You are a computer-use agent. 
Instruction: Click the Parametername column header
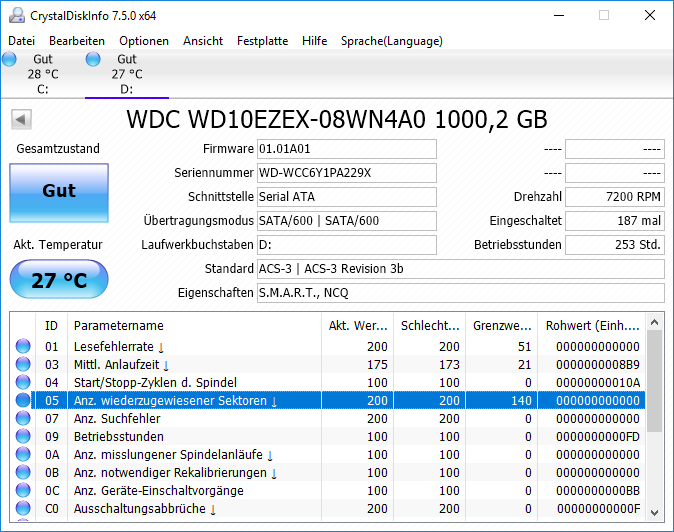pos(194,325)
